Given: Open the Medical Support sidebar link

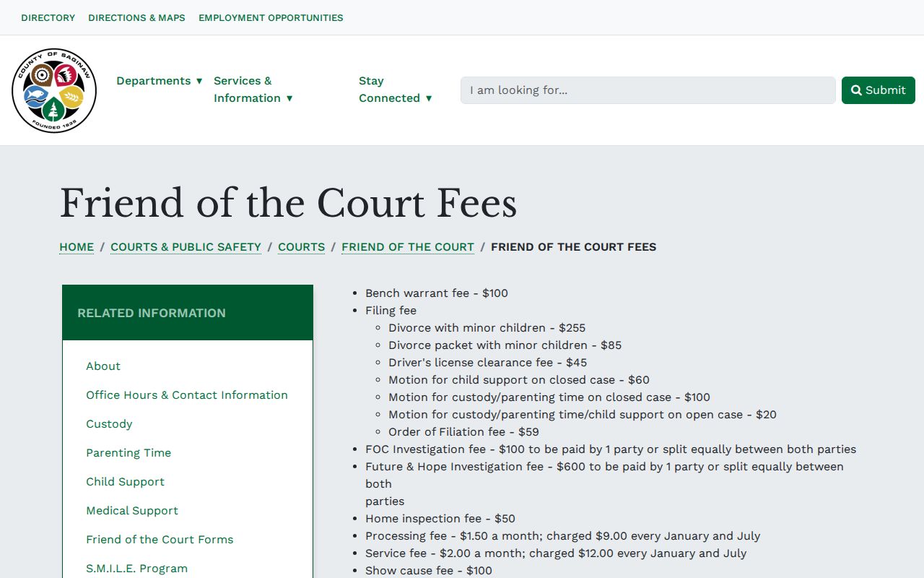Looking at the screenshot, I should (132, 511).
